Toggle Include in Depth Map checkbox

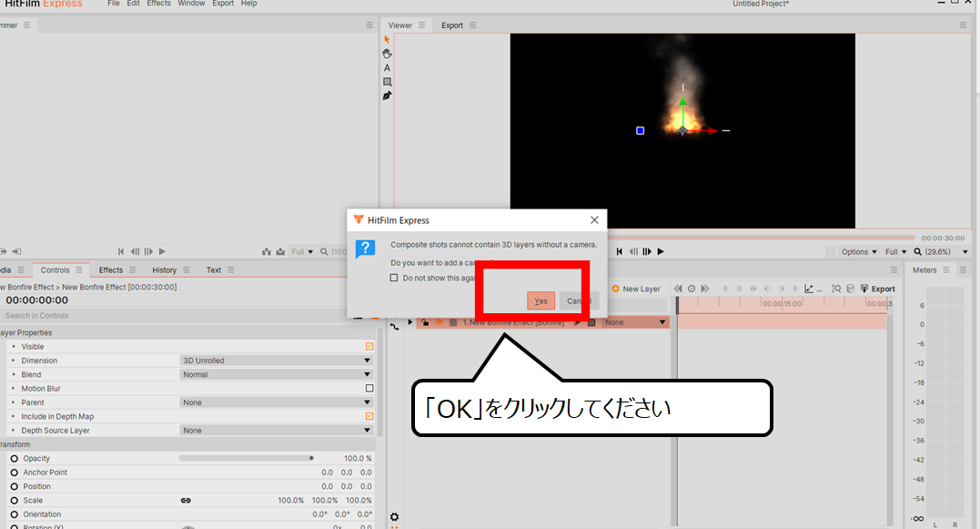pyautogui.click(x=369, y=416)
